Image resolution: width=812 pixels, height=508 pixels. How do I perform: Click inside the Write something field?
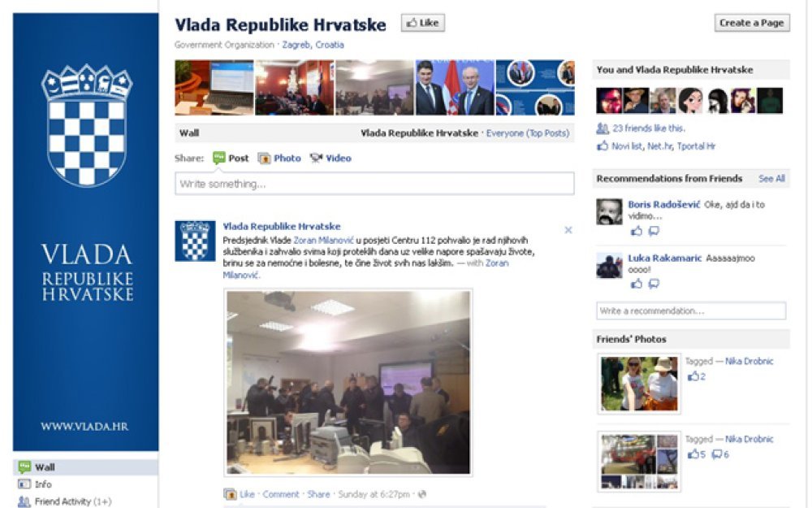(x=374, y=184)
